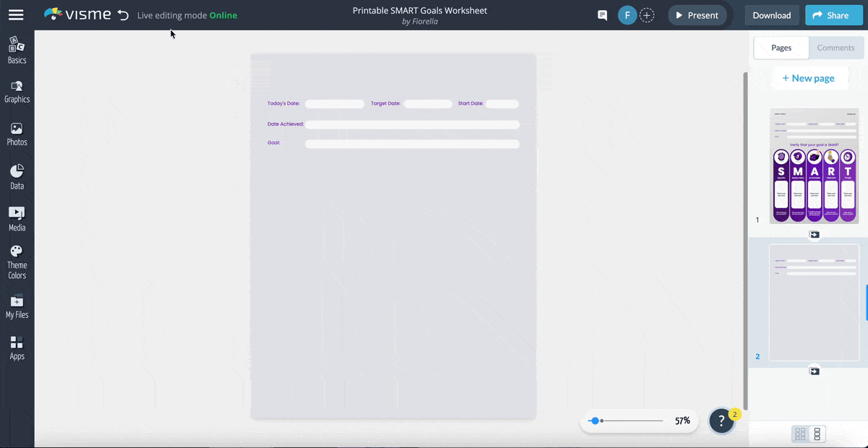Select the Pages tab
The height and width of the screenshot is (448, 868).
pyautogui.click(x=781, y=48)
